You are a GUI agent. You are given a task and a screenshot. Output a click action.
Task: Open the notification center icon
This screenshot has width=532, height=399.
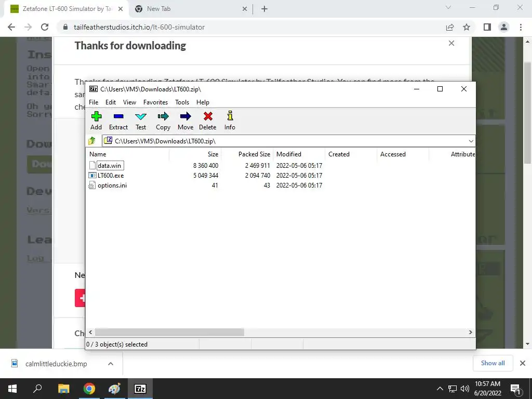point(515,389)
